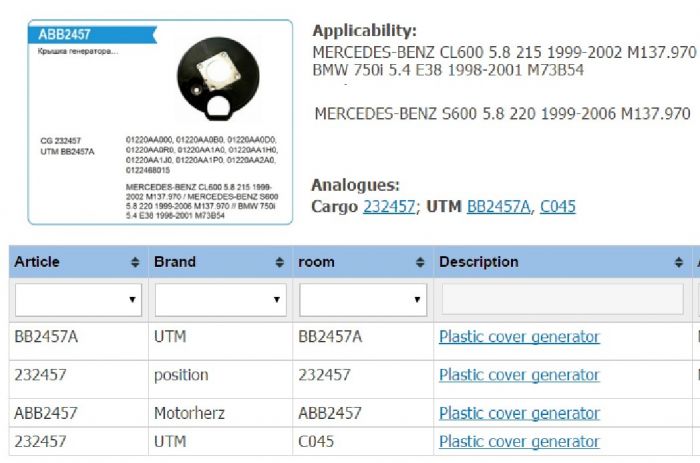This screenshot has height=463, width=700.
Task: Open UTM analogue link C045
Action: pyautogui.click(x=558, y=206)
